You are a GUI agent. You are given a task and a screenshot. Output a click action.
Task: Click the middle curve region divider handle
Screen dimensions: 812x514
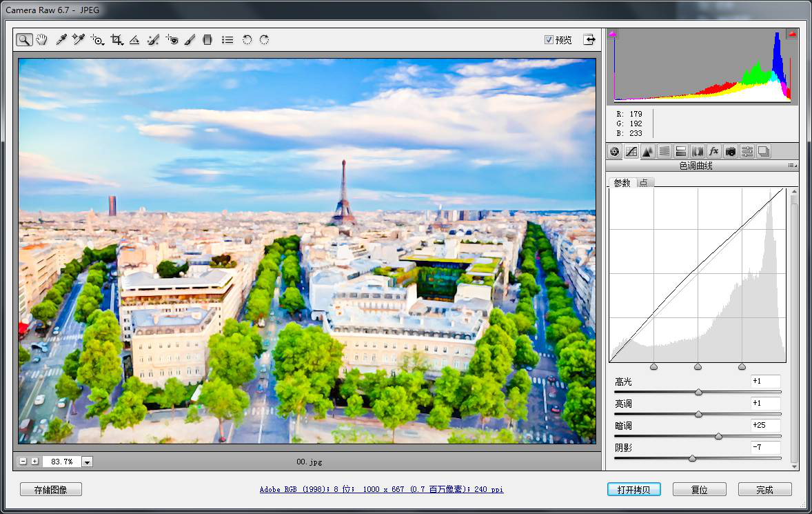point(698,366)
